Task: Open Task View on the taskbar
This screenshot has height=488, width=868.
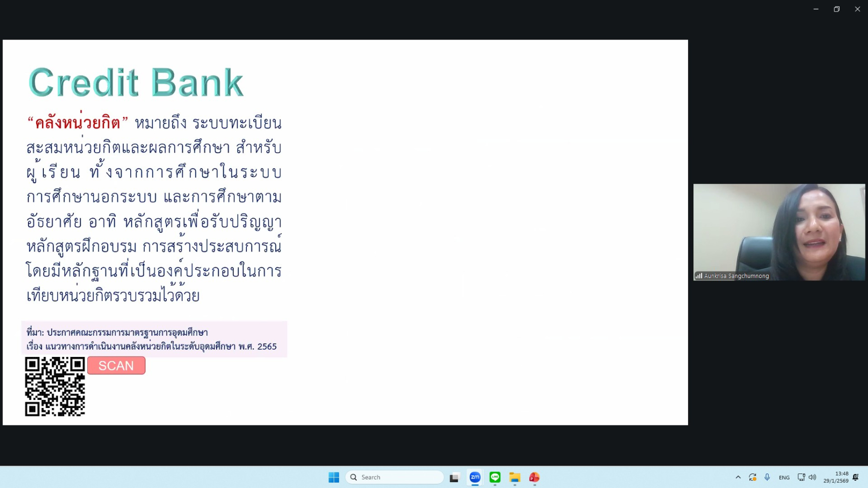Action: (x=454, y=477)
